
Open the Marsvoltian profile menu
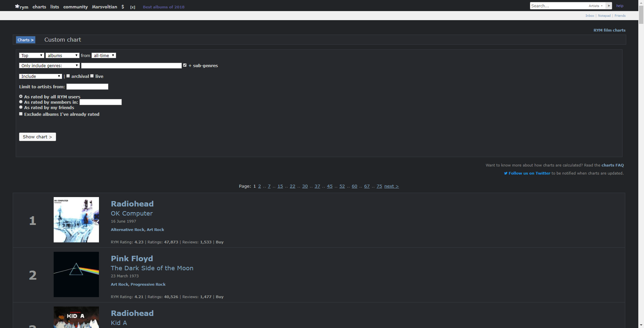click(105, 7)
